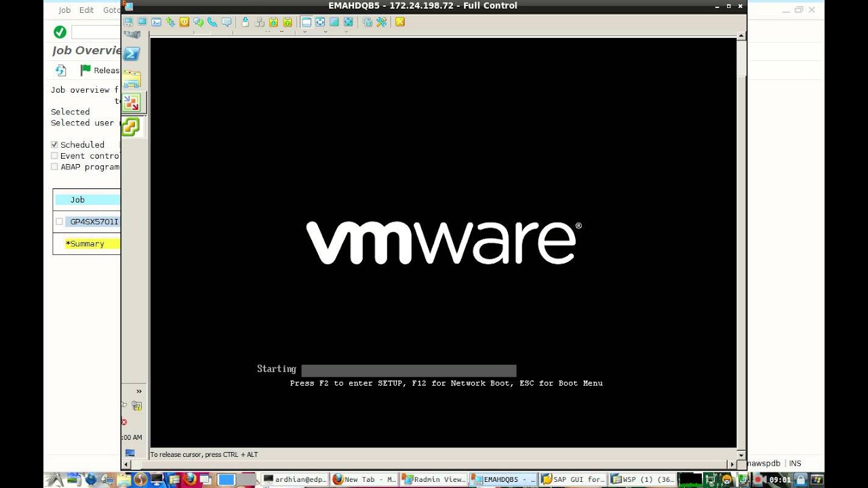Switch to Firefox New Tab taskbar item
Screen dimensions: 868x488
point(363,479)
